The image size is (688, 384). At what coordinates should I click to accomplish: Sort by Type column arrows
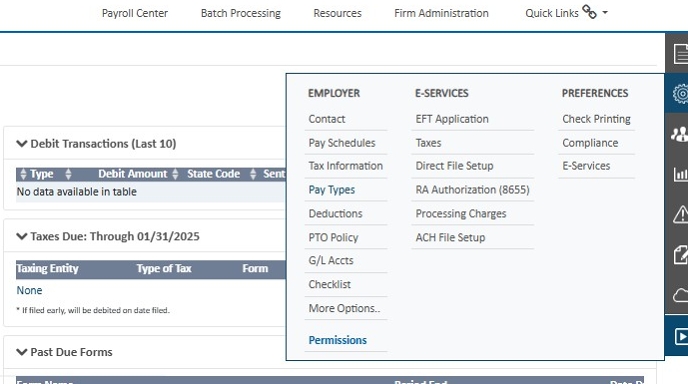tap(68, 174)
